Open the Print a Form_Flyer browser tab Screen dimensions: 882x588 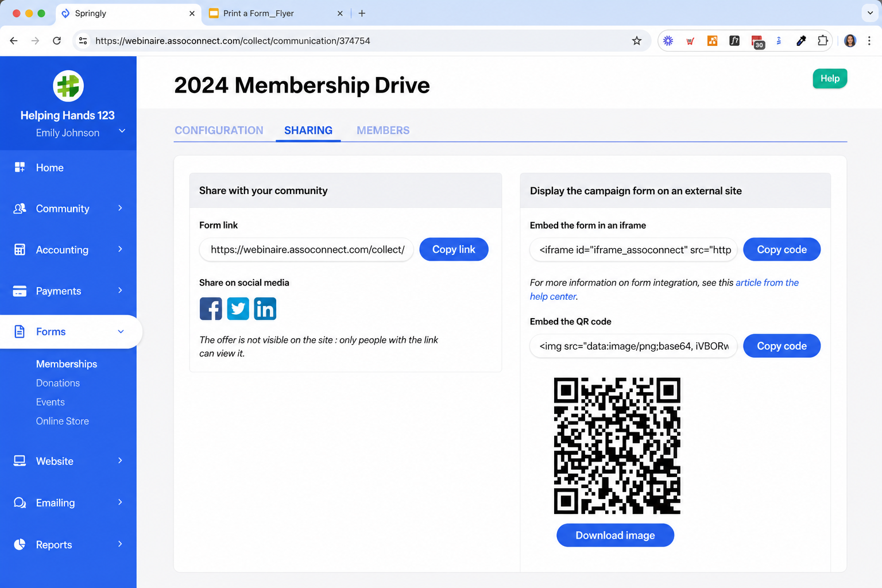[x=274, y=13]
